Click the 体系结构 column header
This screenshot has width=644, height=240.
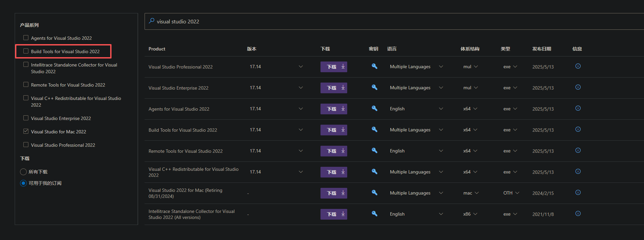pos(470,49)
